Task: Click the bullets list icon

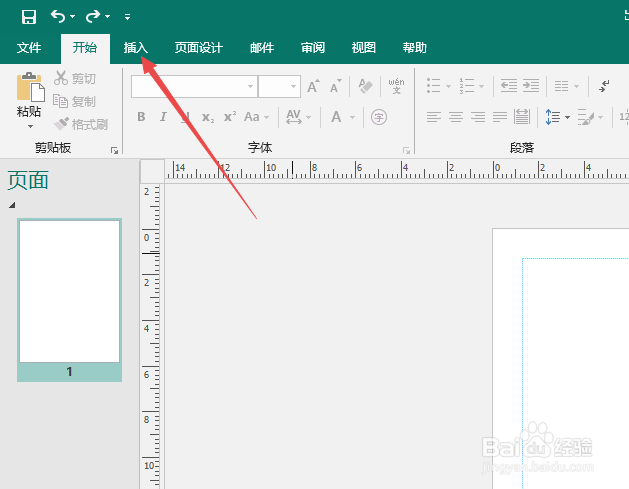Action: tap(434, 85)
